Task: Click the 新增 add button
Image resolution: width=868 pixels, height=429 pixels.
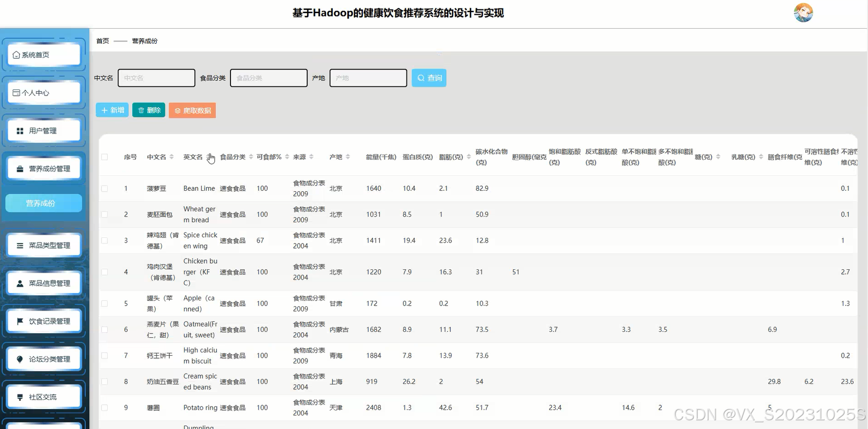Action: tap(112, 110)
